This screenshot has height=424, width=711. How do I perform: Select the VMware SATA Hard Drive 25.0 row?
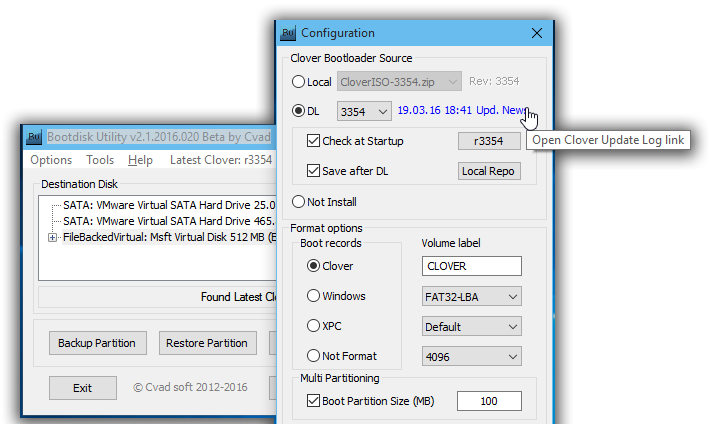[169, 205]
